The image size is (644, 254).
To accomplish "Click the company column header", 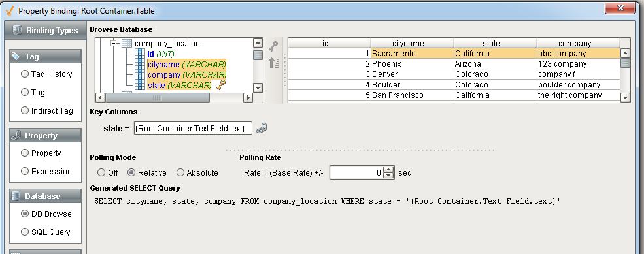I will pyautogui.click(x=578, y=43).
